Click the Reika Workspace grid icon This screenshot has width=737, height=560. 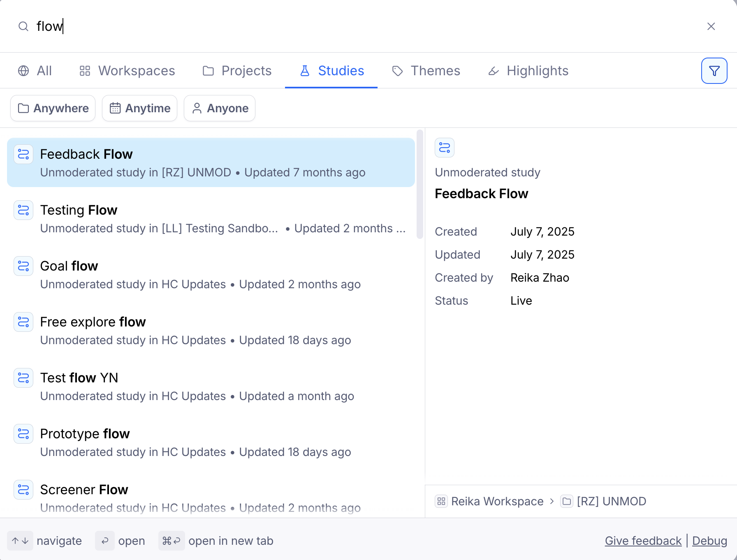tap(441, 501)
